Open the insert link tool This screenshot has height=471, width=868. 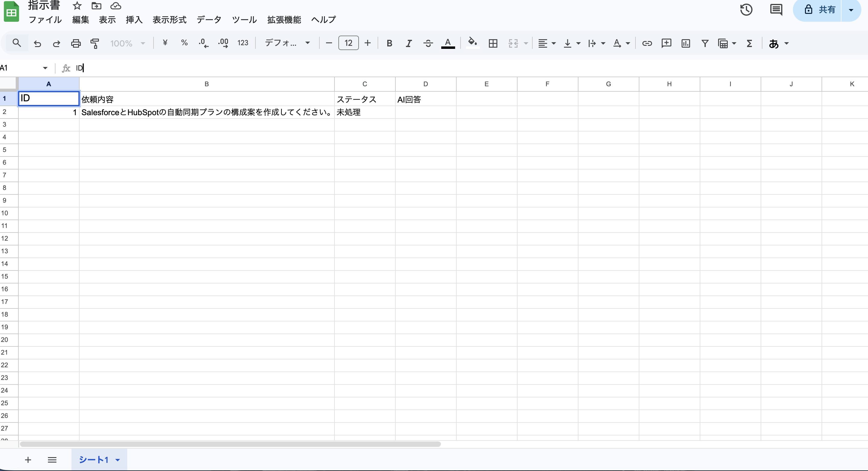click(x=647, y=43)
